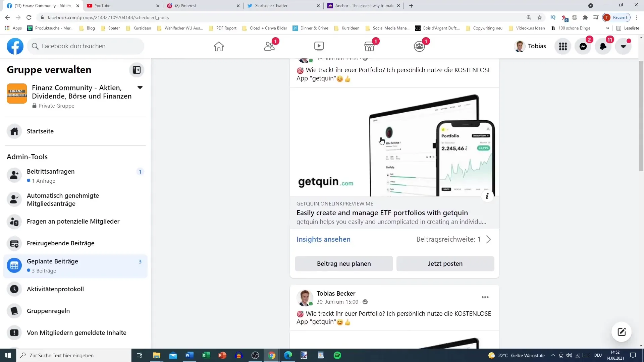Click Jetzt posten button
The width and height of the screenshot is (644, 362).
tap(445, 263)
